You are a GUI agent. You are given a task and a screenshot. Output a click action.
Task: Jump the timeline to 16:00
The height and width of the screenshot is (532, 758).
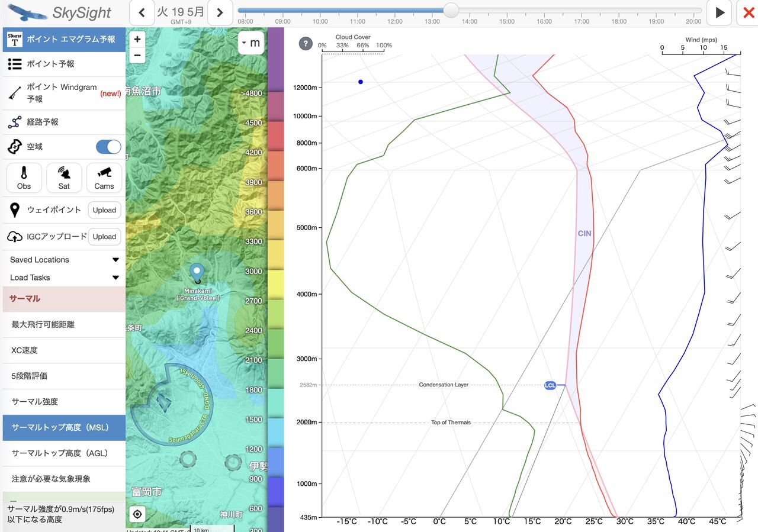[x=544, y=21]
